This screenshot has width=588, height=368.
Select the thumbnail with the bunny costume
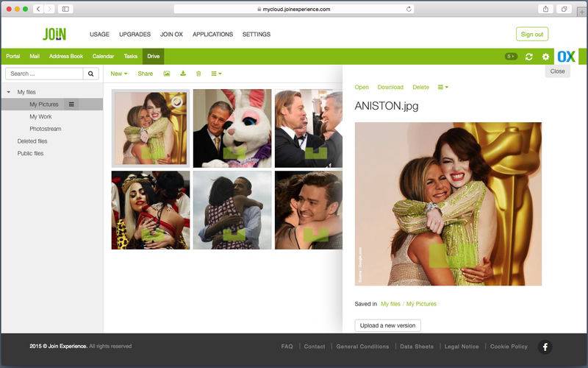pos(232,128)
